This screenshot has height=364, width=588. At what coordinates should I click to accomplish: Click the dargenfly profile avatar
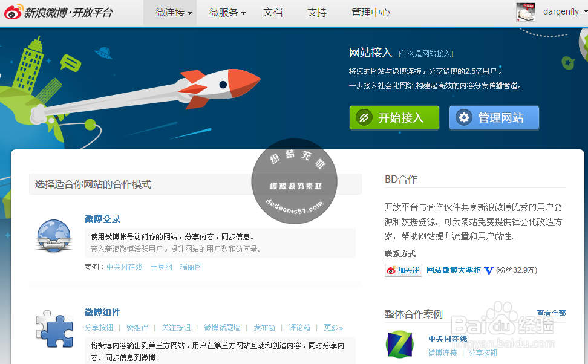(x=525, y=11)
